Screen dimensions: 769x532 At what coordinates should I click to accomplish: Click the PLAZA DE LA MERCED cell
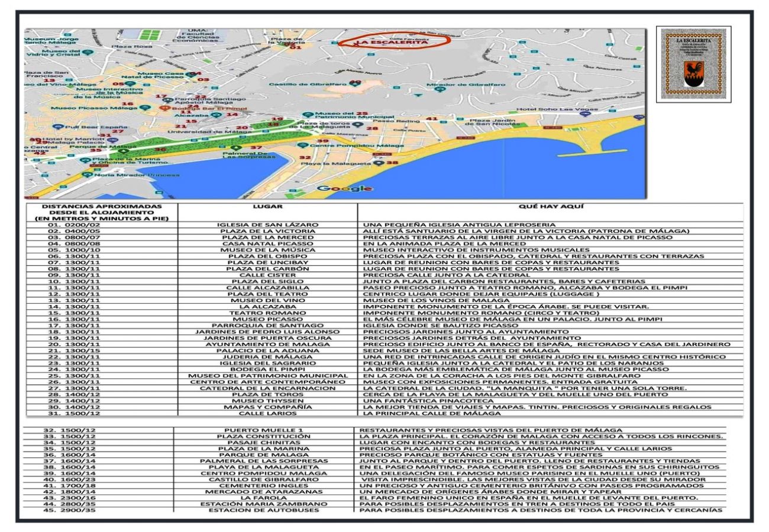pyautogui.click(x=267, y=237)
